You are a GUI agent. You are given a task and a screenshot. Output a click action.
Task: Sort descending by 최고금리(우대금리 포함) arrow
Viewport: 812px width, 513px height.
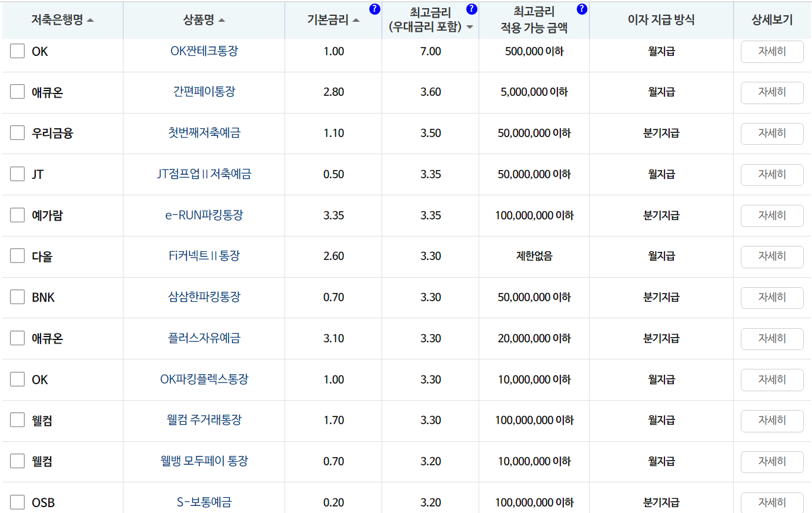point(470,27)
